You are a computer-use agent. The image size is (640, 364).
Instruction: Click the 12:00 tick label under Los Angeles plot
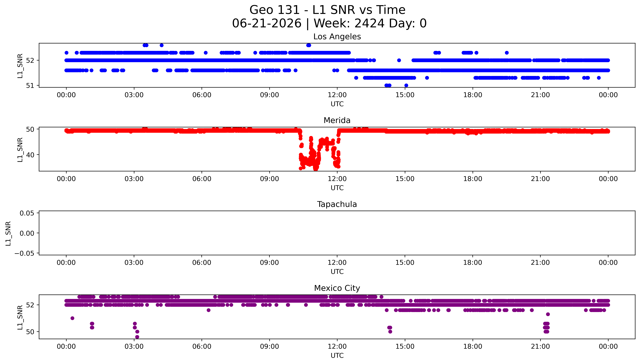[337, 95]
